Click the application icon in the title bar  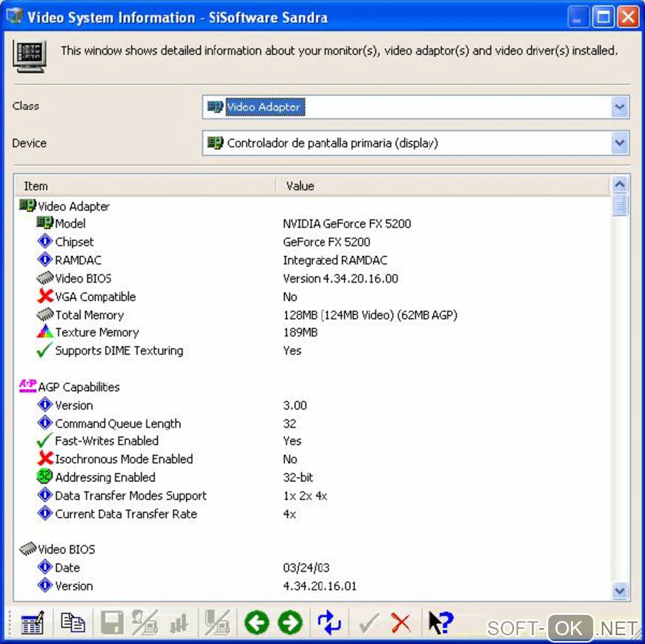(x=14, y=16)
